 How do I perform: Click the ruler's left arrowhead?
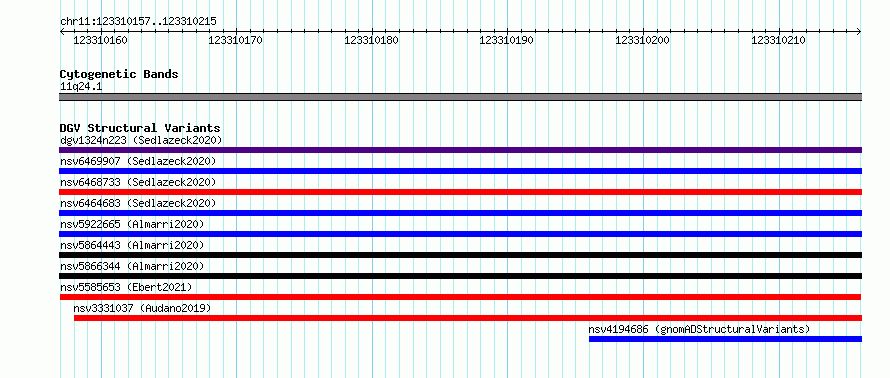click(x=62, y=32)
